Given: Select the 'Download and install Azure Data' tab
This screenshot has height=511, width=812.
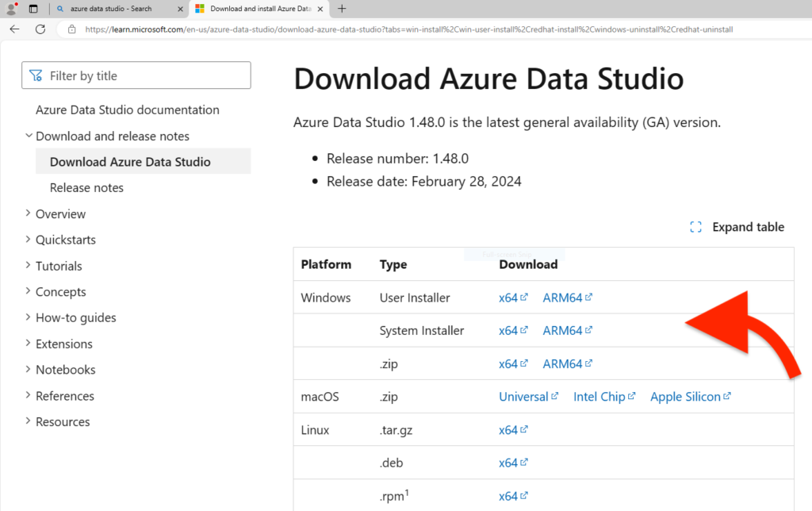Looking at the screenshot, I should coord(260,9).
